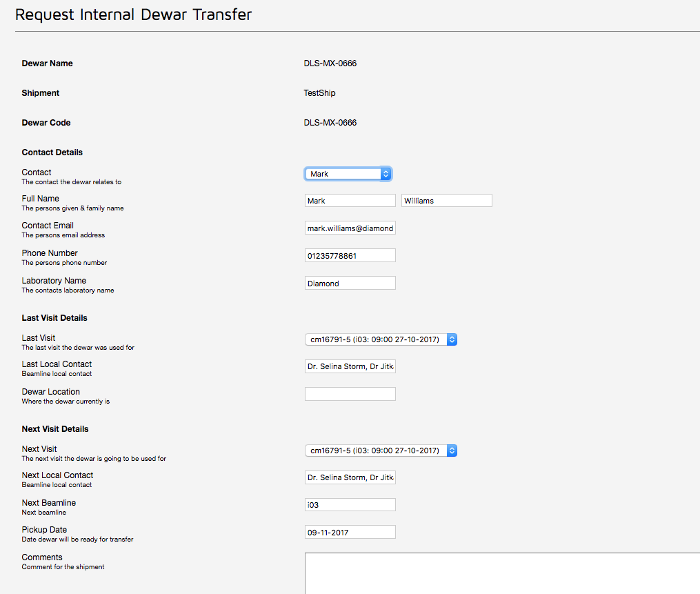This screenshot has width=700, height=594.
Task: Click the Last Visit dropdown arrow icon
Action: [452, 339]
